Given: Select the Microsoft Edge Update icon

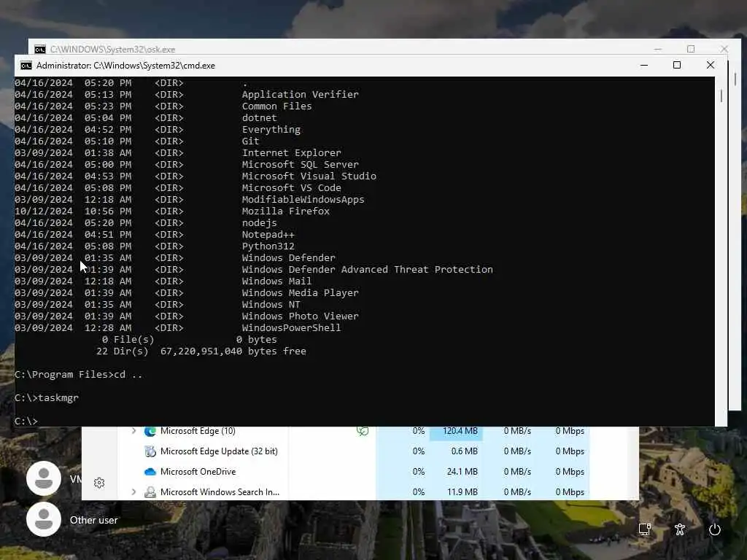Looking at the screenshot, I should (150, 451).
